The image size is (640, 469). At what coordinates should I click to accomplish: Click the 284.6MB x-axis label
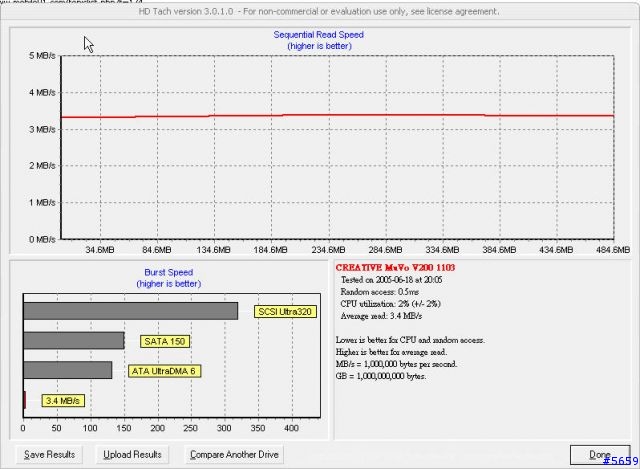[385, 249]
